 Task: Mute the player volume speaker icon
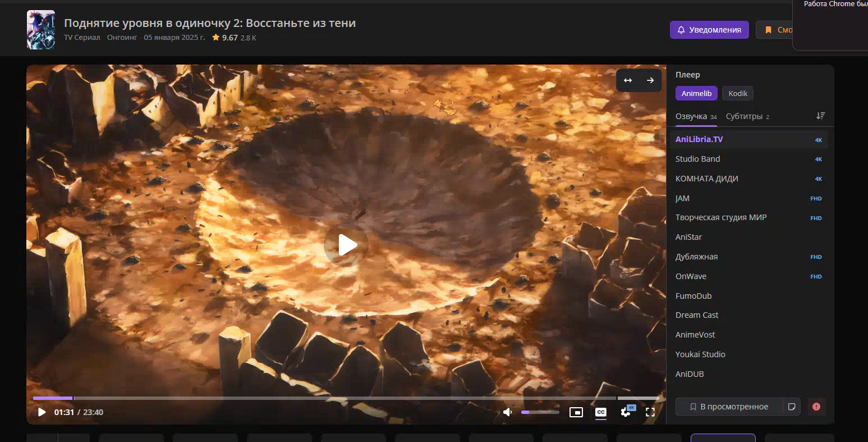click(507, 412)
